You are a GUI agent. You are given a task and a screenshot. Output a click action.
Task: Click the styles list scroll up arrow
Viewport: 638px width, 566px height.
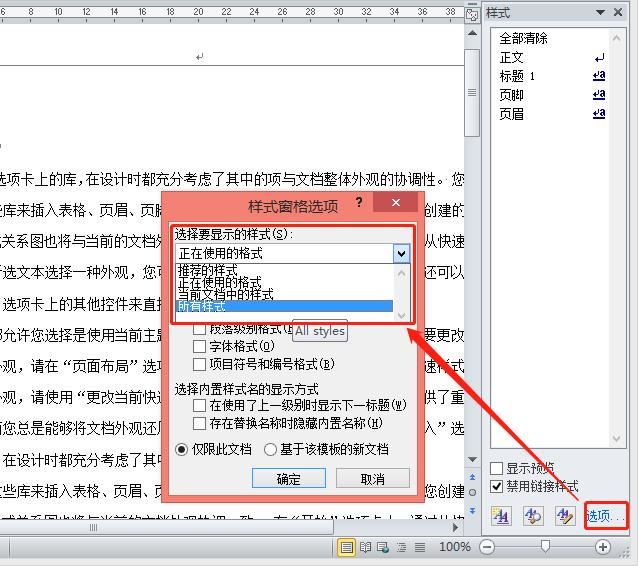[616, 38]
